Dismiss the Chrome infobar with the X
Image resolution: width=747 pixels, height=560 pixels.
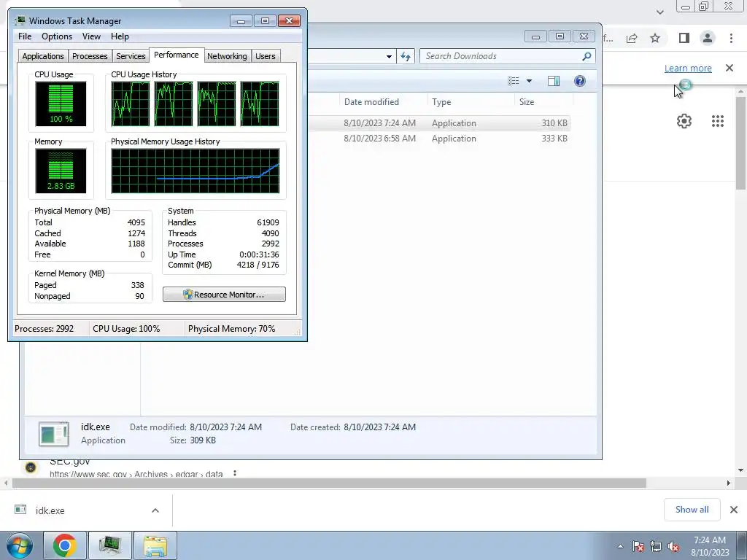tap(729, 68)
